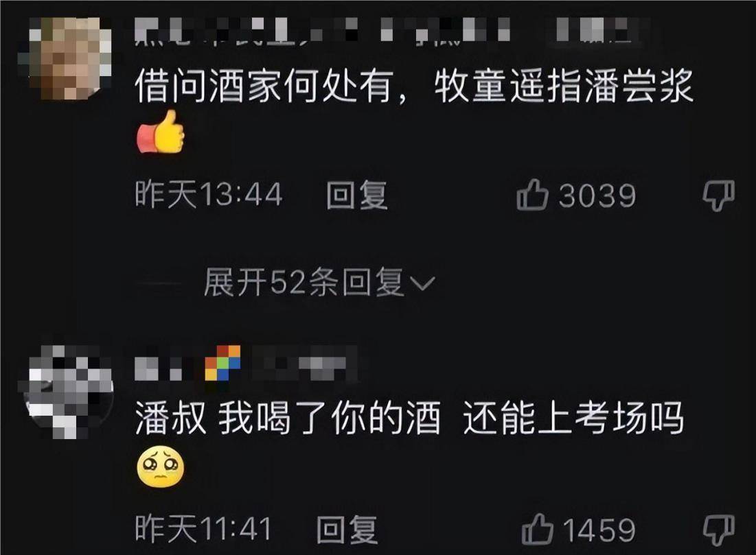Viewport: 756px width, 555px height.
Task: Select the comment text 借问酒家何处有
Action: tap(263, 86)
